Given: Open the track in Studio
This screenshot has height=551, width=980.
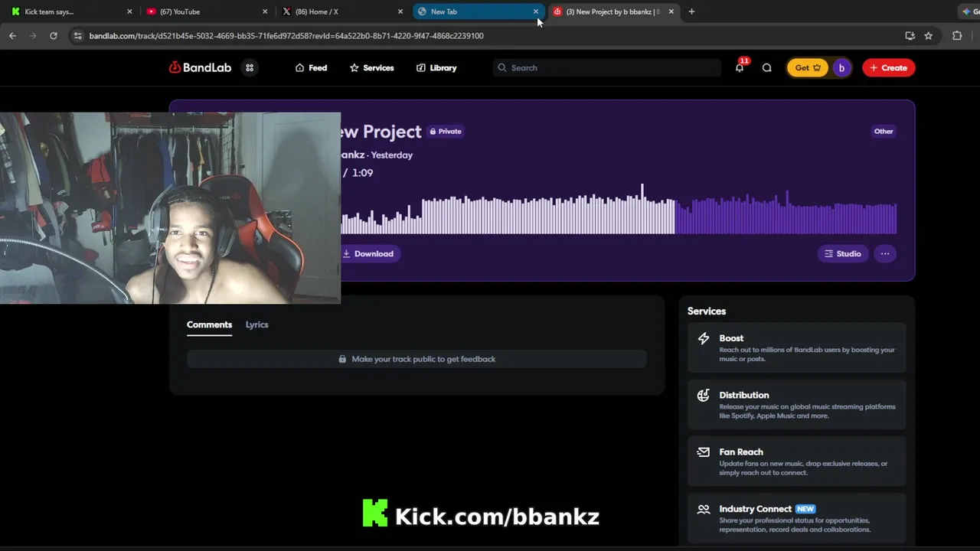Looking at the screenshot, I should point(842,253).
